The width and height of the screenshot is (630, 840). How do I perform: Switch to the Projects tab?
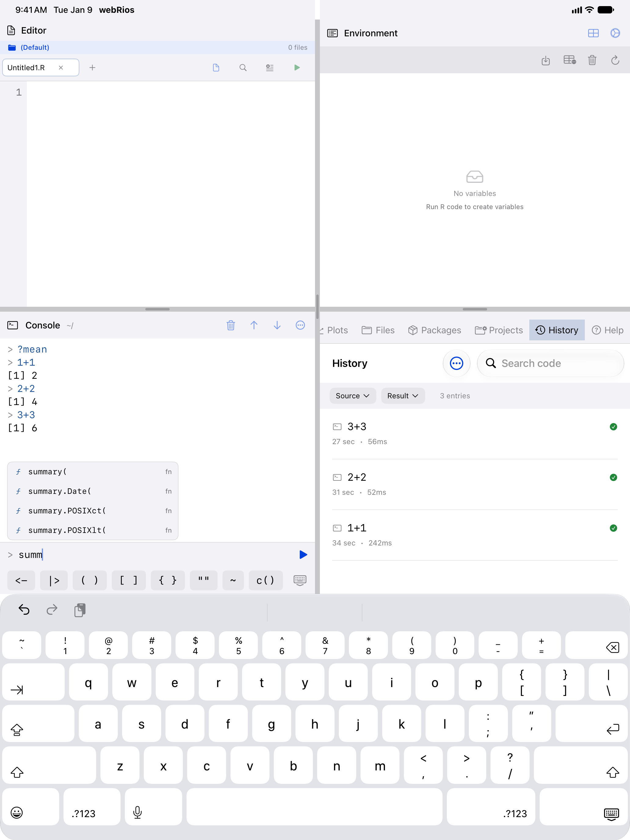(x=499, y=330)
